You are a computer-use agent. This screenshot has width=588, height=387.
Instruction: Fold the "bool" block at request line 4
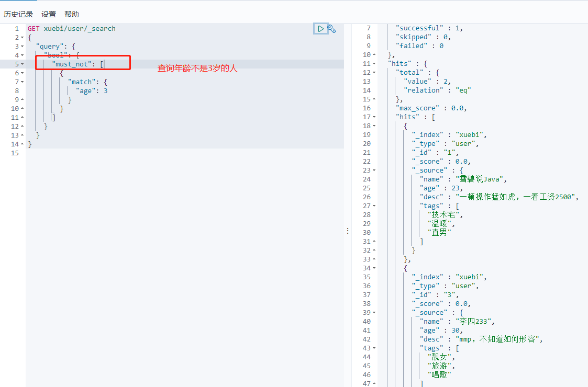coord(22,55)
